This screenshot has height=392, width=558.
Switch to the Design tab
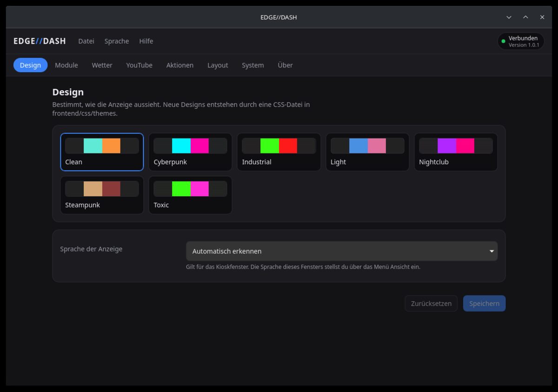coord(30,65)
